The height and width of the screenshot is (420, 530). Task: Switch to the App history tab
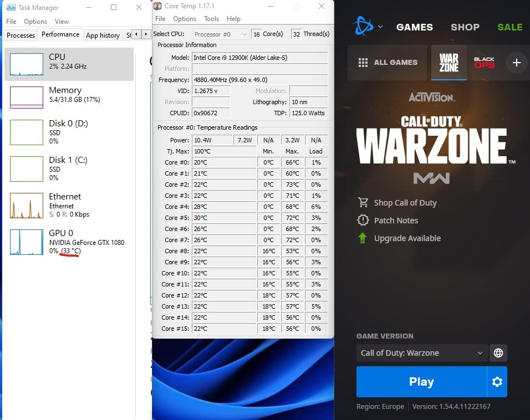click(103, 35)
